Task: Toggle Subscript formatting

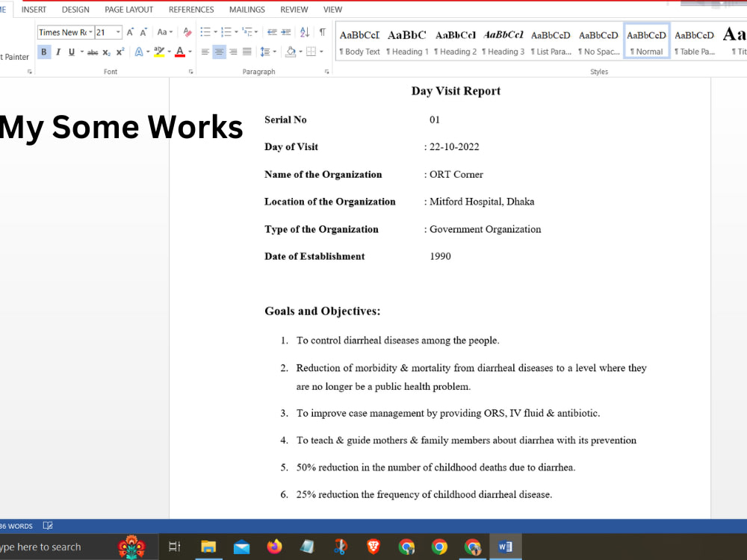Action: (107, 52)
